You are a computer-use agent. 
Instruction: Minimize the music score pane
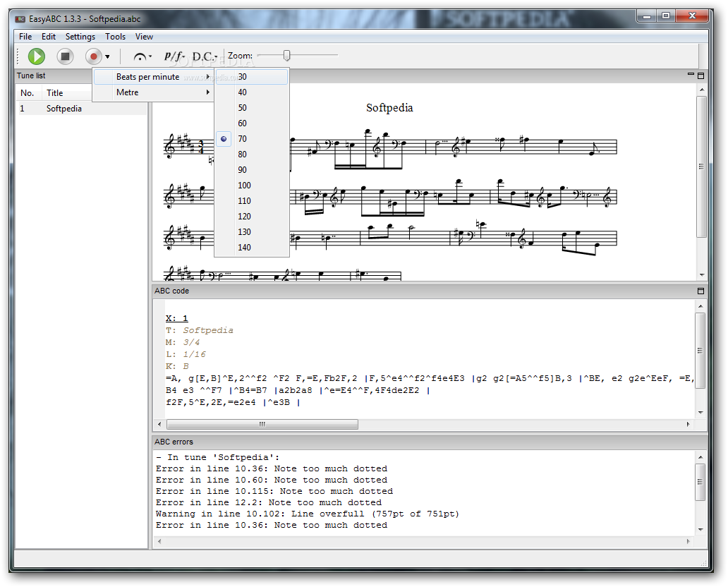click(x=691, y=74)
